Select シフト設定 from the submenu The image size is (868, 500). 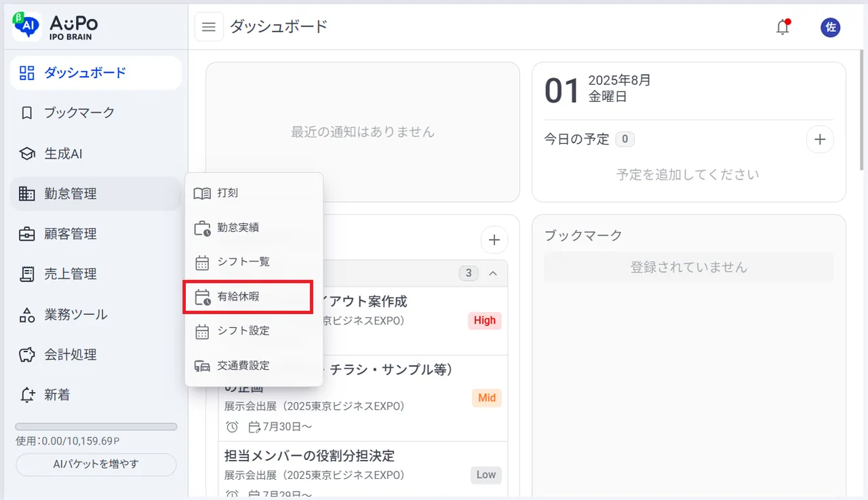[254, 331]
